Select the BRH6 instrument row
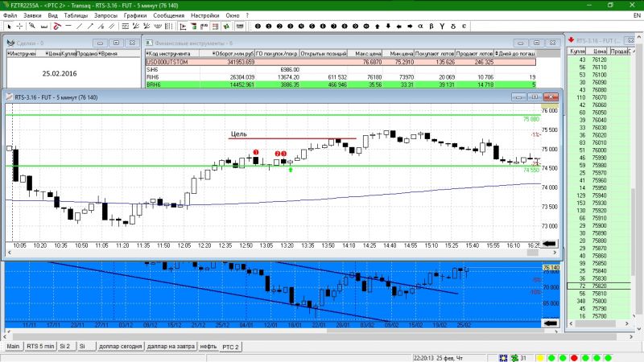This screenshot has height=362, width=644. [x=341, y=84]
